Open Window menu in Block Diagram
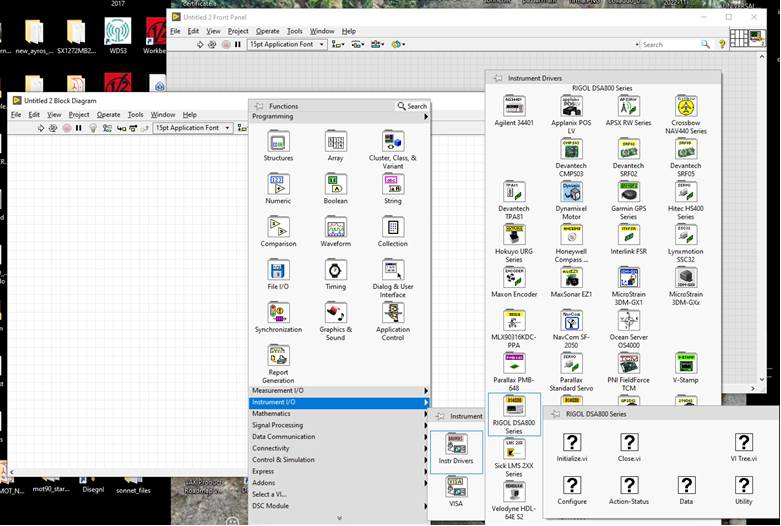Screen dimensions: 781x526 click(163, 115)
